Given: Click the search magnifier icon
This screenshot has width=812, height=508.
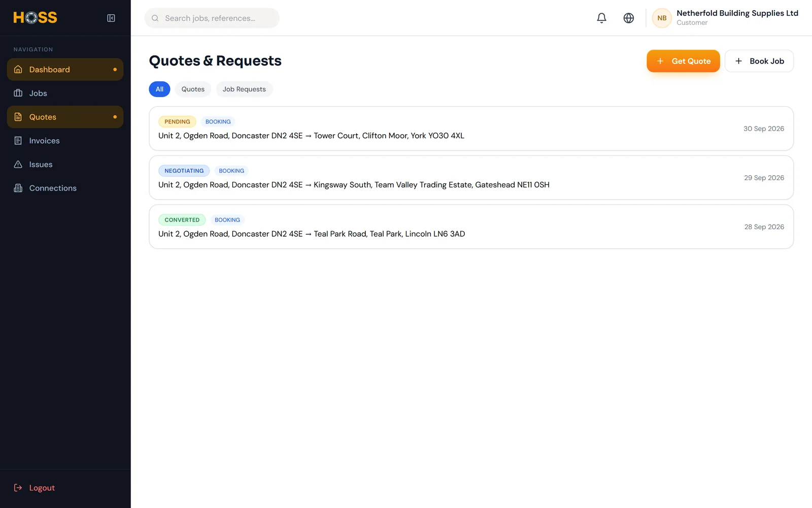Looking at the screenshot, I should 155,18.
